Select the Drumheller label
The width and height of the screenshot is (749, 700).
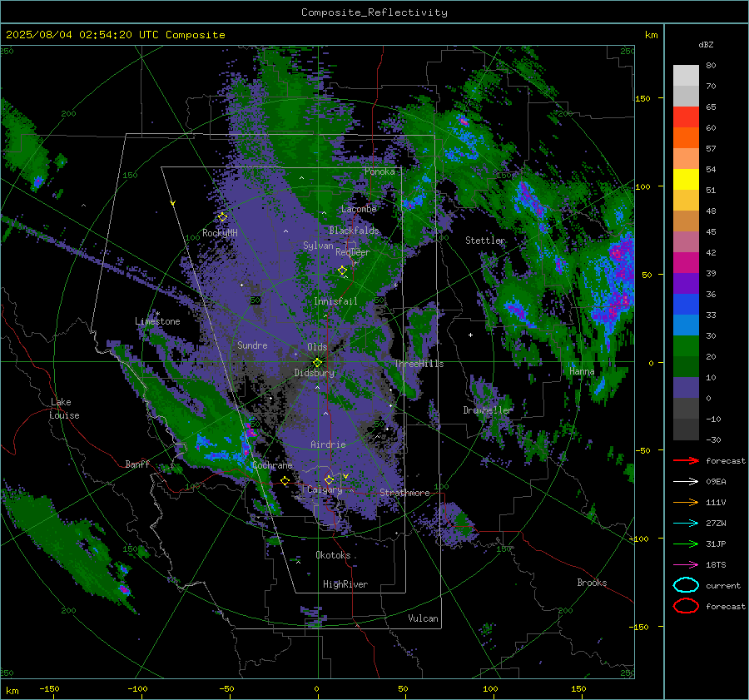[x=487, y=410]
